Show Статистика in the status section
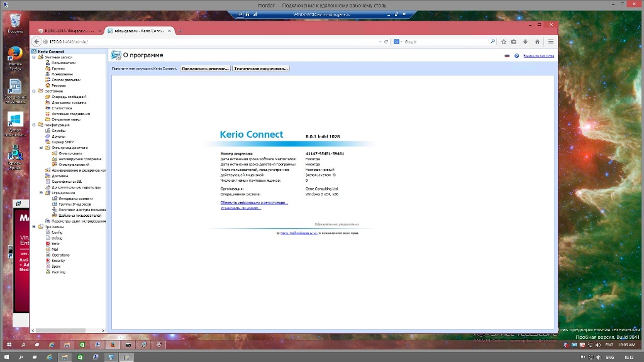This screenshot has height=362, width=644. click(62, 108)
